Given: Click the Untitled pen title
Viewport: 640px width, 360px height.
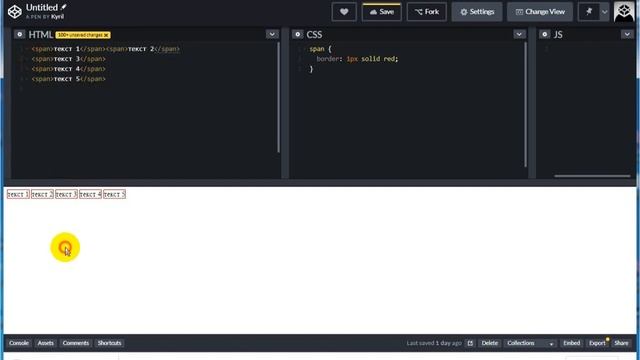Looking at the screenshot, I should (x=42, y=7).
